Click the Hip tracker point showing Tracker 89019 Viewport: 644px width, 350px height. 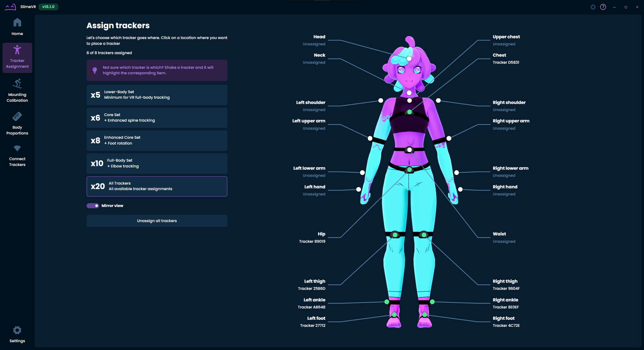[409, 170]
